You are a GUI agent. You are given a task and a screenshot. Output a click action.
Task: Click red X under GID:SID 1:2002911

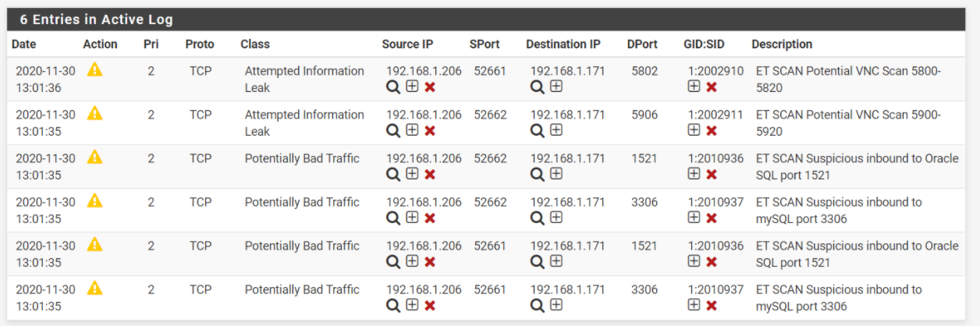[x=712, y=130]
